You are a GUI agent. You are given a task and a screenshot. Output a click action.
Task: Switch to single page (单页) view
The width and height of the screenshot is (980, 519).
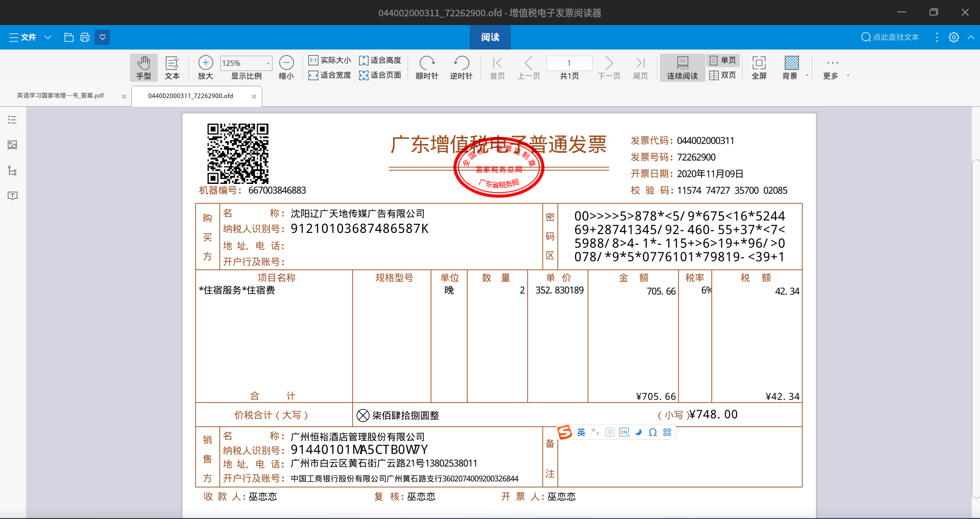(x=723, y=60)
